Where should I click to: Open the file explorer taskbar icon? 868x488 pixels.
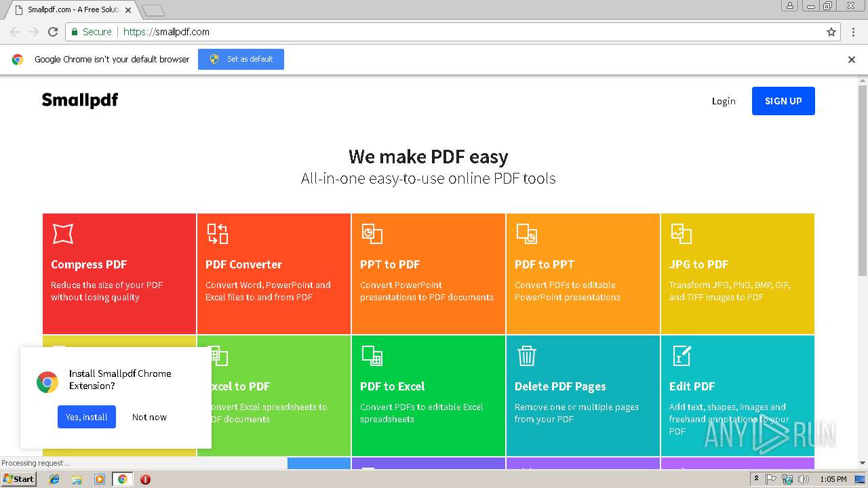tap(77, 479)
